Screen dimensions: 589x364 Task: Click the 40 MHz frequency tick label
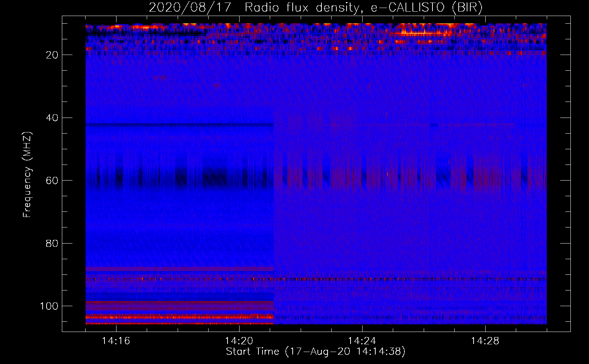click(x=52, y=118)
